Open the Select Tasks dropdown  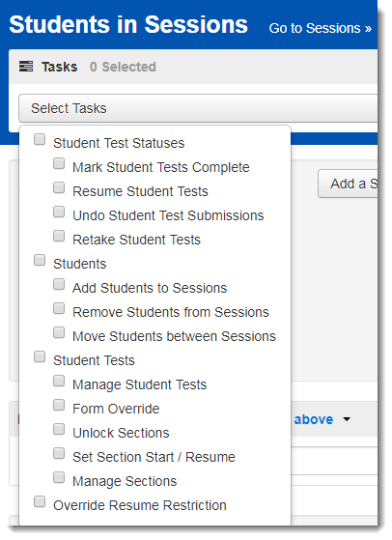tap(198, 108)
